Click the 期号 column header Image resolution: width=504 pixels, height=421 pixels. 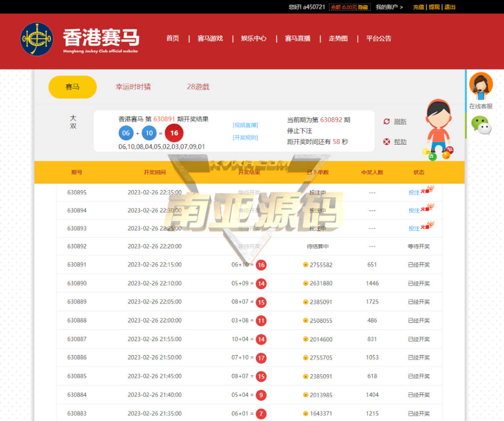pyautogui.click(x=76, y=172)
